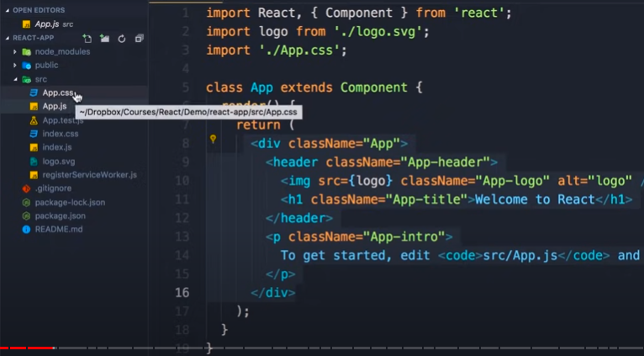Click the public folder icon
644x356 pixels.
(27, 66)
